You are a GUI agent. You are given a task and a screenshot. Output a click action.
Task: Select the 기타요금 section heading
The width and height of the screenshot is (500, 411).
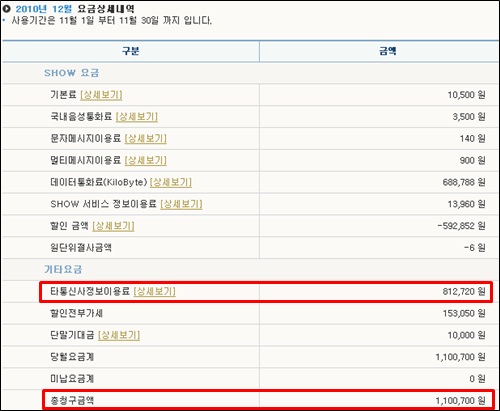(63, 269)
